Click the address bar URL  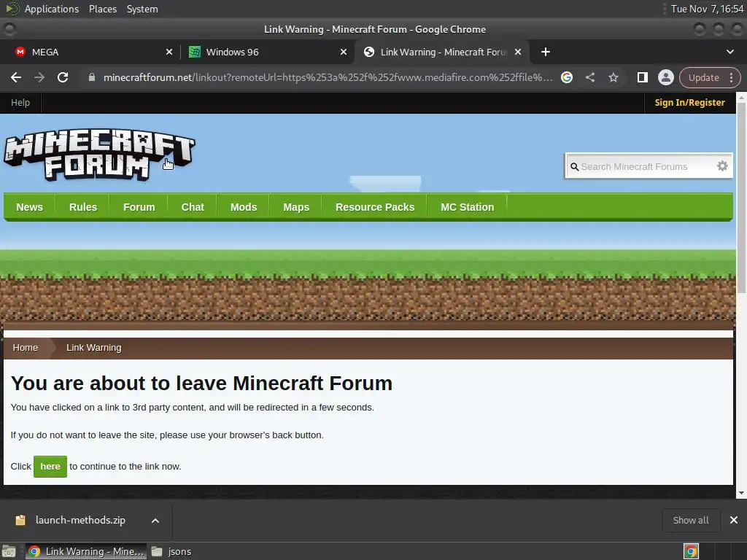click(x=328, y=77)
